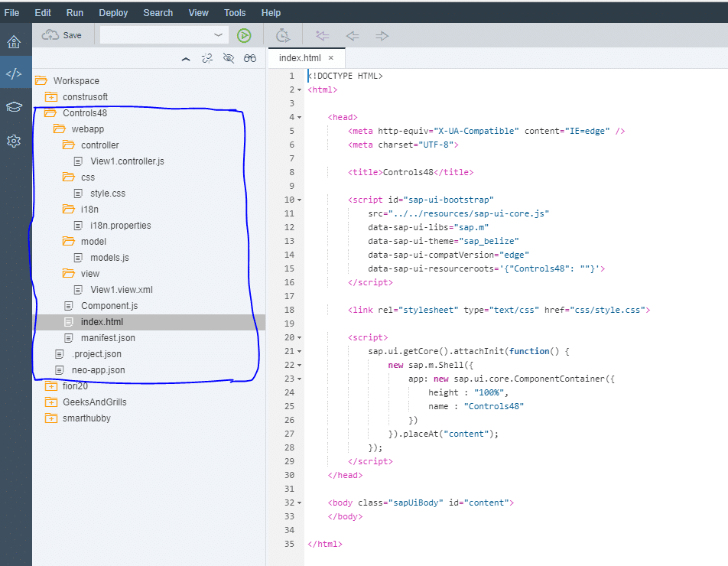Fold the head tag at line 4

point(299,117)
